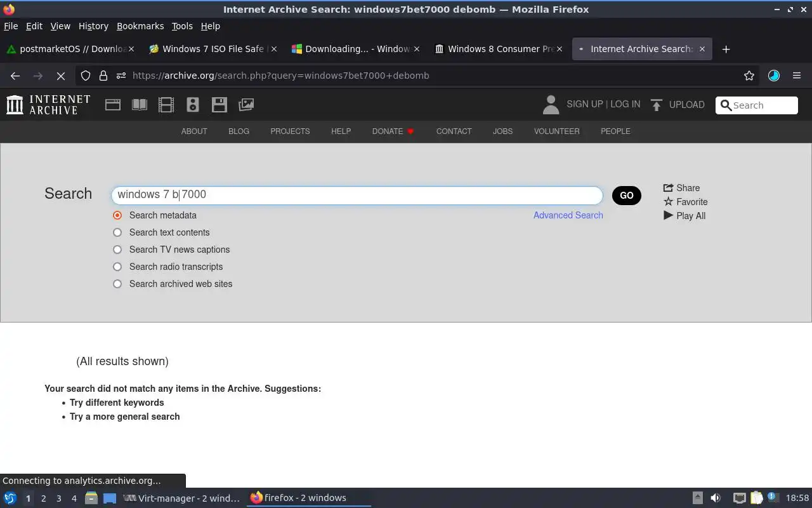This screenshot has height=508, width=812.
Task: Close the Internet Archive Search tab
Action: (702, 49)
